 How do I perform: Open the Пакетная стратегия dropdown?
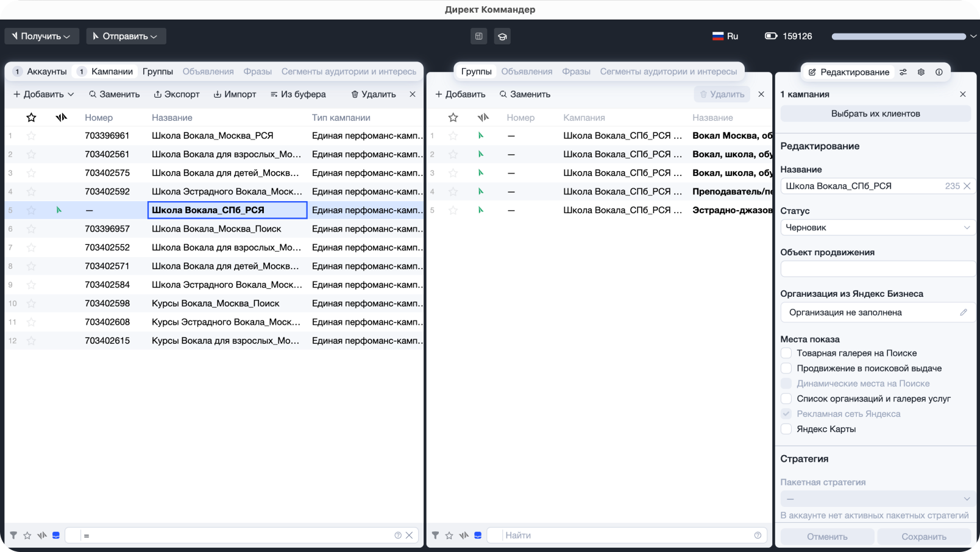pos(878,499)
